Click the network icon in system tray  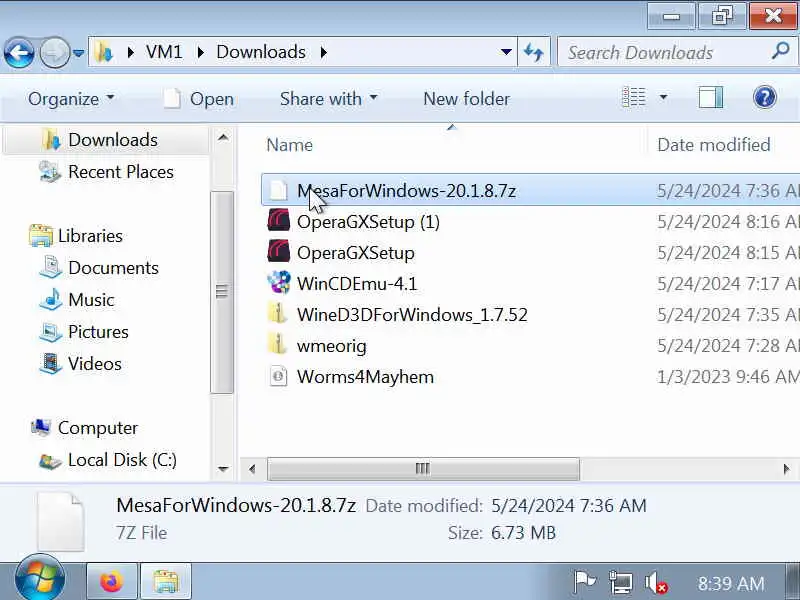620,582
